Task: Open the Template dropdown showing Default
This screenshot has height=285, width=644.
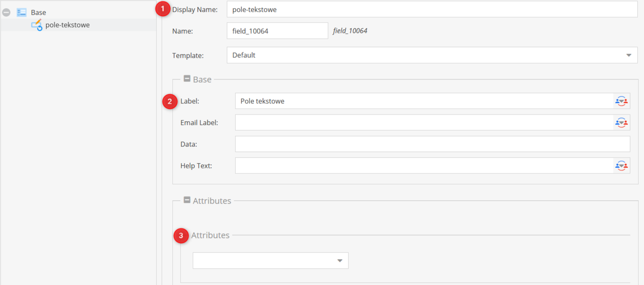Action: [x=432, y=55]
